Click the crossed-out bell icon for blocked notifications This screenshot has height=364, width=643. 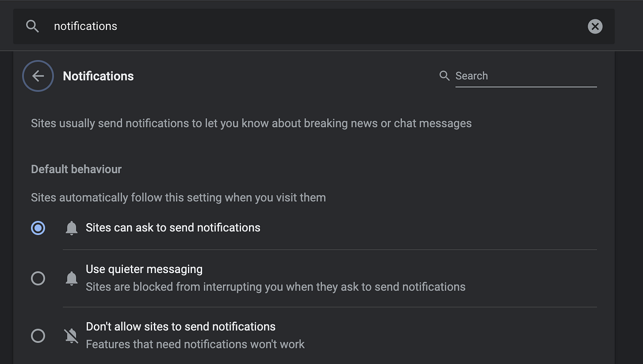point(72,336)
